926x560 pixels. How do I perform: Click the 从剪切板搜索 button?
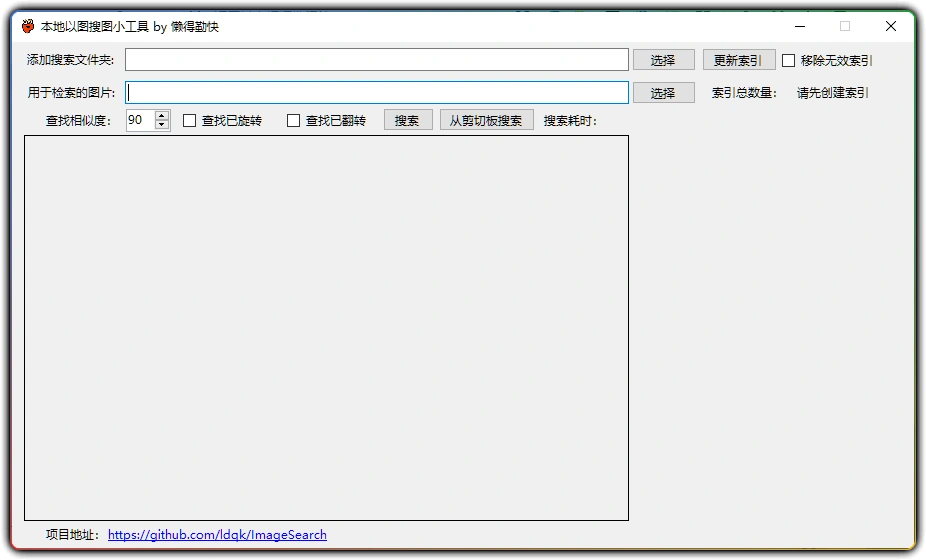click(486, 121)
